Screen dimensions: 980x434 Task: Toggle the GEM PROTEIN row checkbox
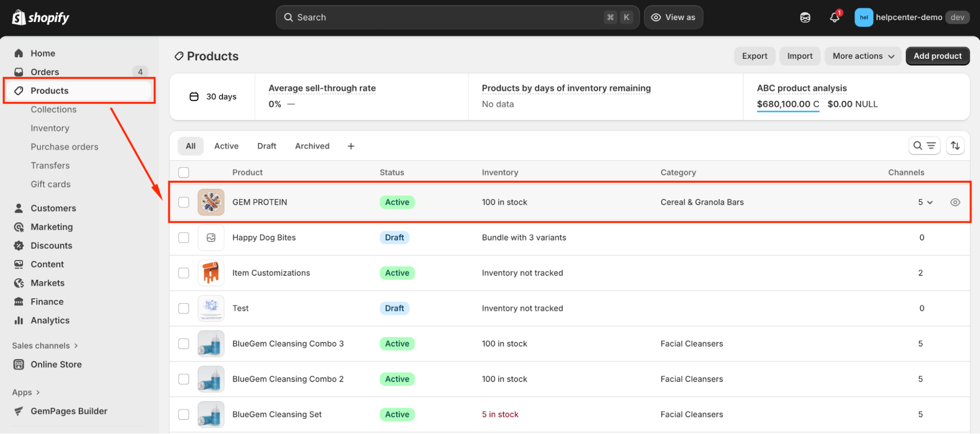[x=184, y=202]
